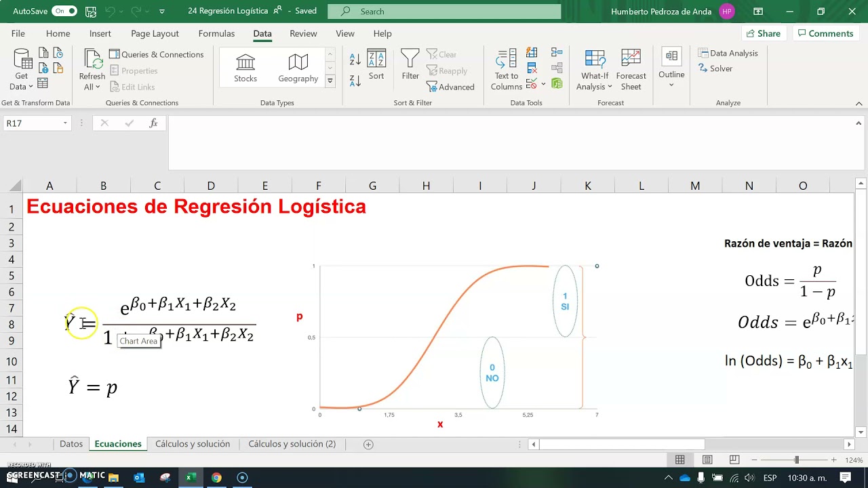Click the Flash Fill icon
868x488 pixels.
tap(532, 53)
